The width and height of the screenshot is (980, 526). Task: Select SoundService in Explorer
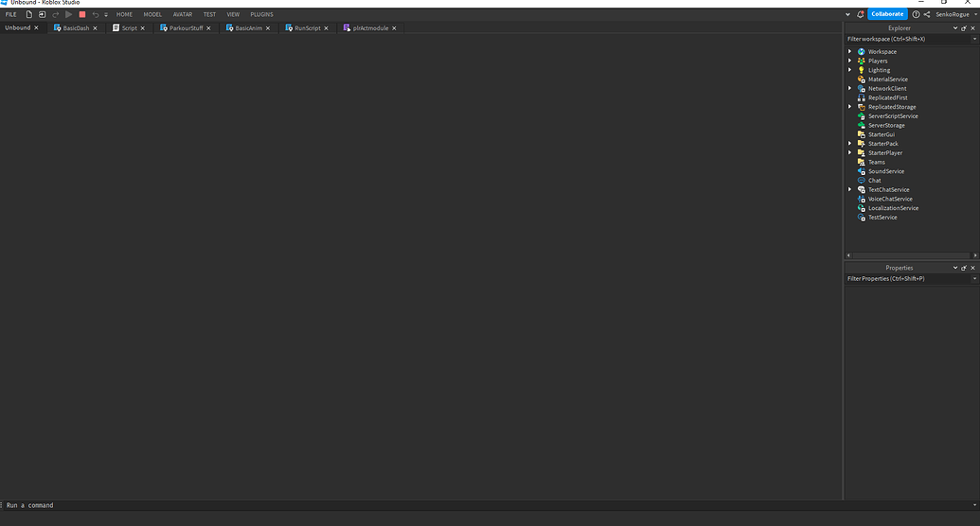tap(885, 171)
